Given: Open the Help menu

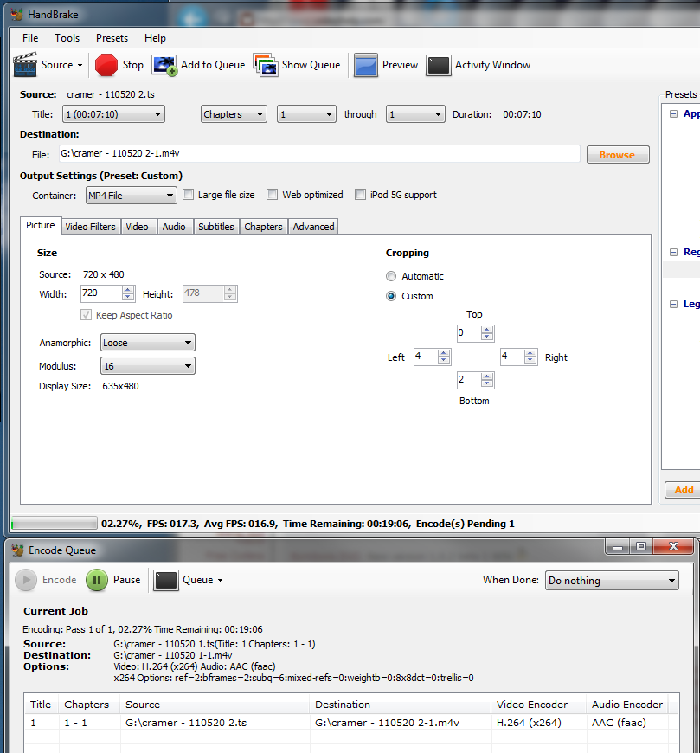Looking at the screenshot, I should pyautogui.click(x=155, y=38).
